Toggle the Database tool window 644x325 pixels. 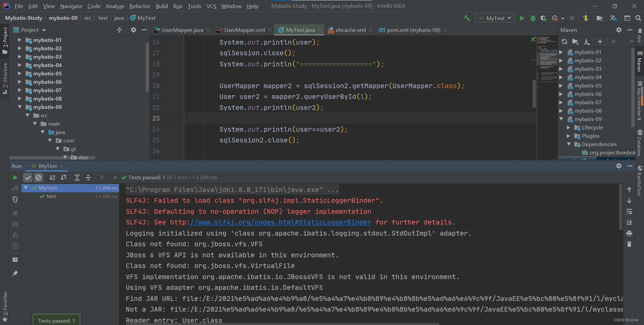(640, 143)
